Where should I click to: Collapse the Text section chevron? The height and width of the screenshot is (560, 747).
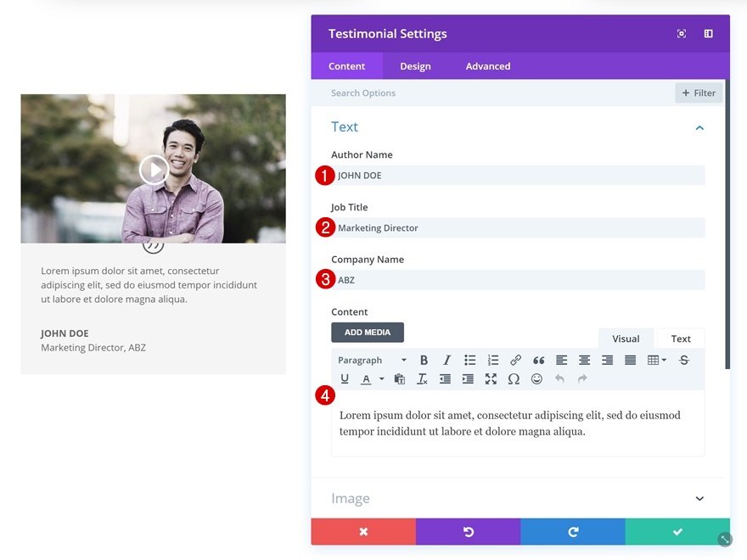coord(699,126)
